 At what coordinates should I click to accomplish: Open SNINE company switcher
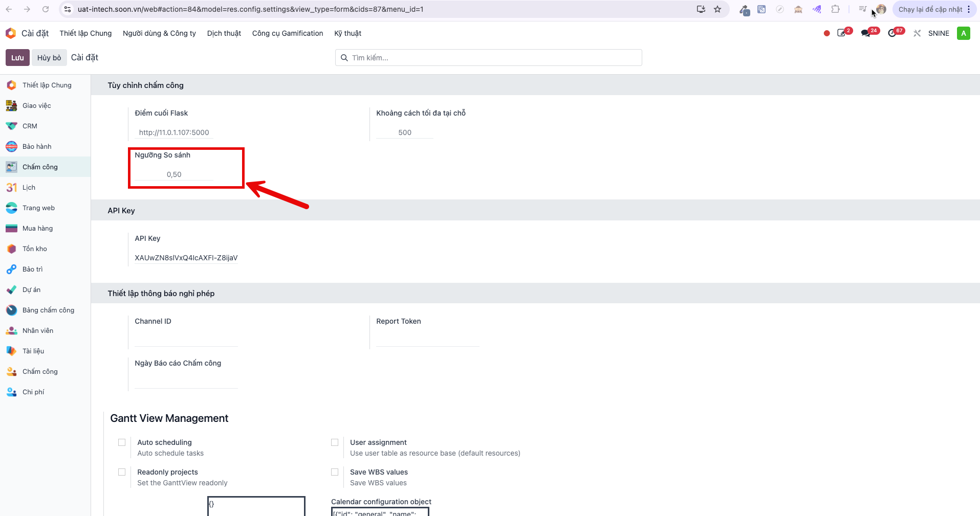[x=939, y=33]
